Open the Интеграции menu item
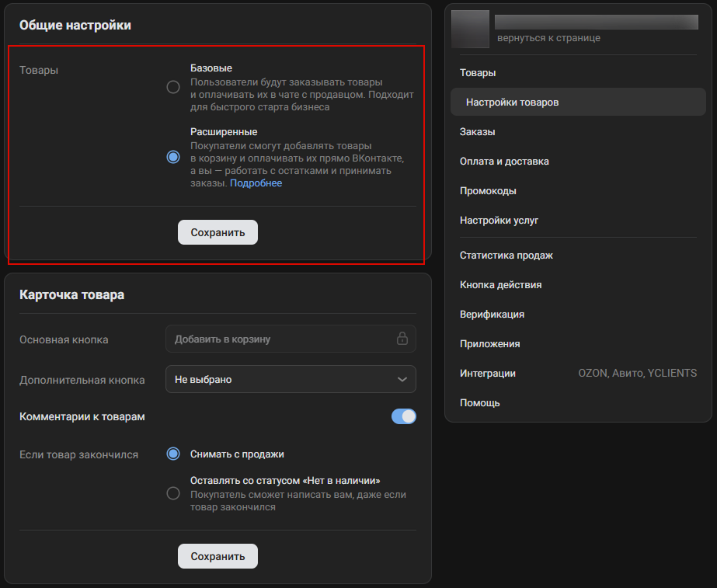 tap(488, 374)
